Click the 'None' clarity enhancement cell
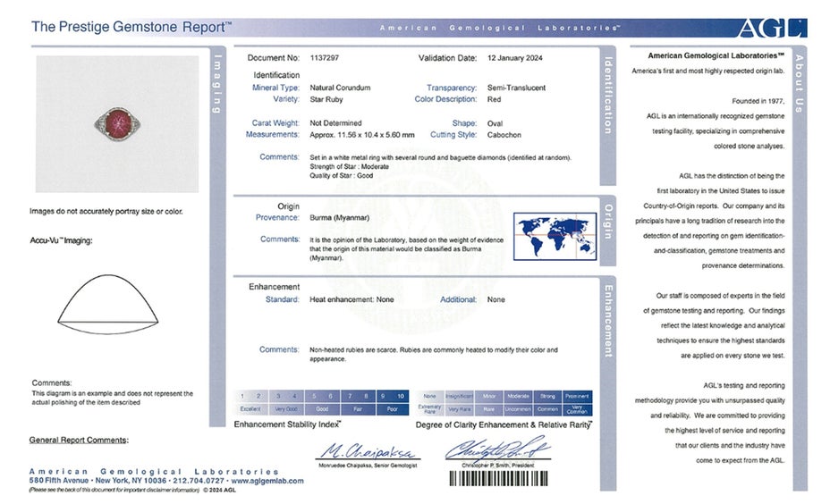This screenshot has width=830, height=504. (430, 396)
